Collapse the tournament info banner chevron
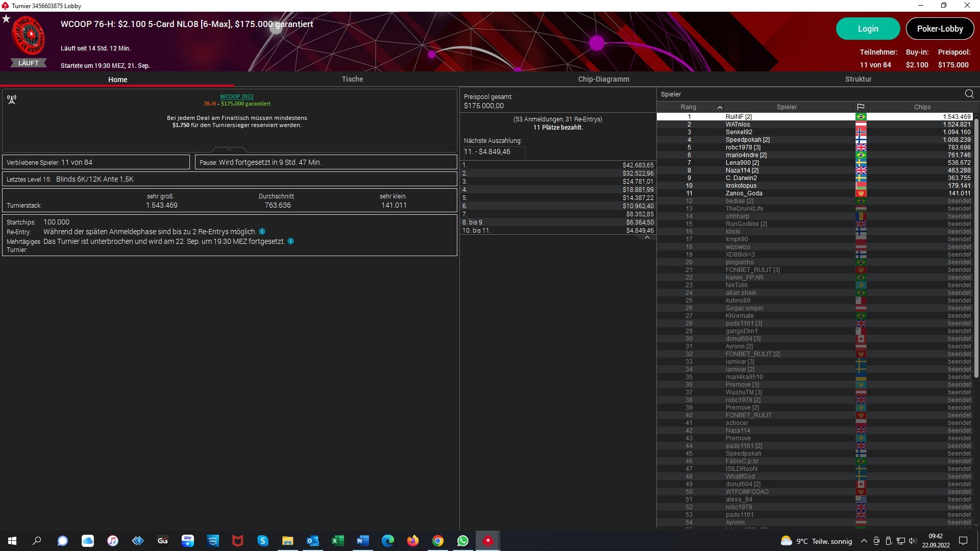The width and height of the screenshot is (980, 551). pos(229,149)
